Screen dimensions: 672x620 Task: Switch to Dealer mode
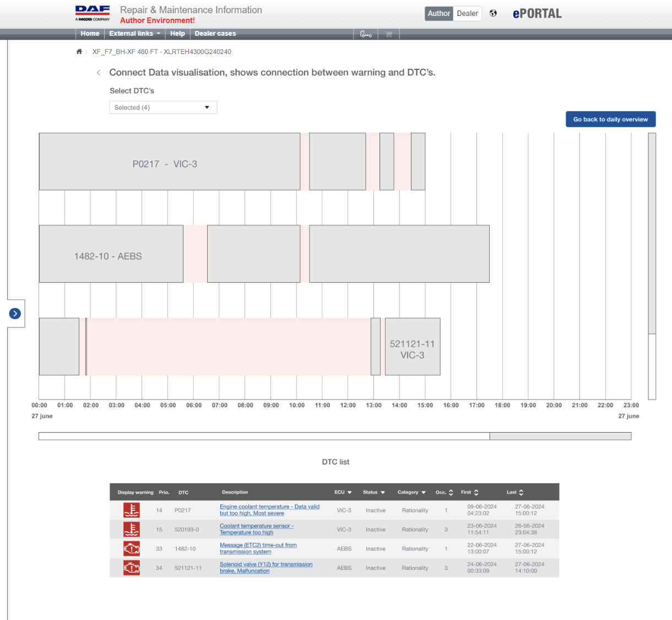(x=467, y=14)
